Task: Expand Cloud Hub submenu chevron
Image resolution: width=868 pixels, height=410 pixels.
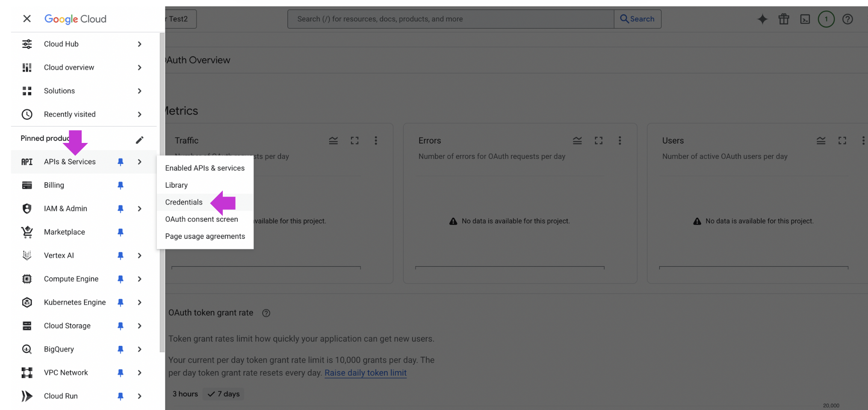Action: pos(139,44)
